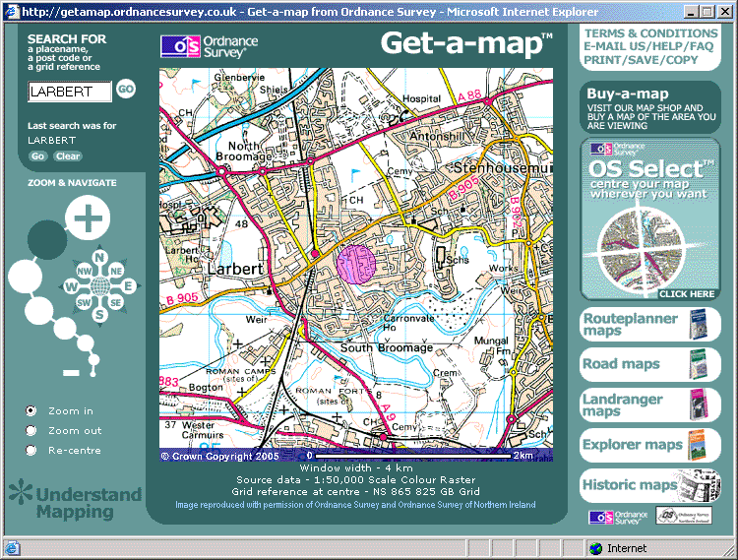Image resolution: width=738 pixels, height=560 pixels.
Task: Click the Internet zone indicator in status bar
Action: click(x=619, y=548)
